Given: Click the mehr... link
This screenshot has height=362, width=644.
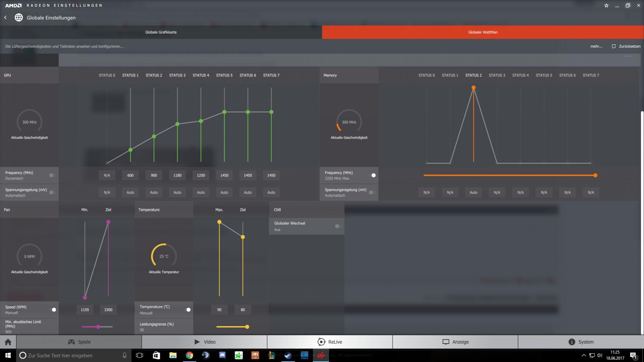Looking at the screenshot, I should click(596, 46).
